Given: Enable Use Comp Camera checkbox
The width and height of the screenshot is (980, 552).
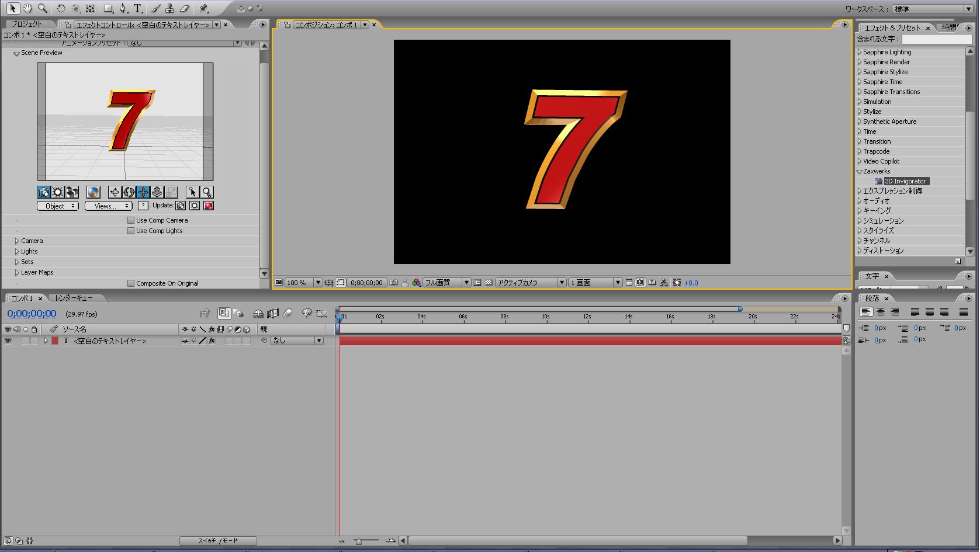Looking at the screenshot, I should [131, 220].
